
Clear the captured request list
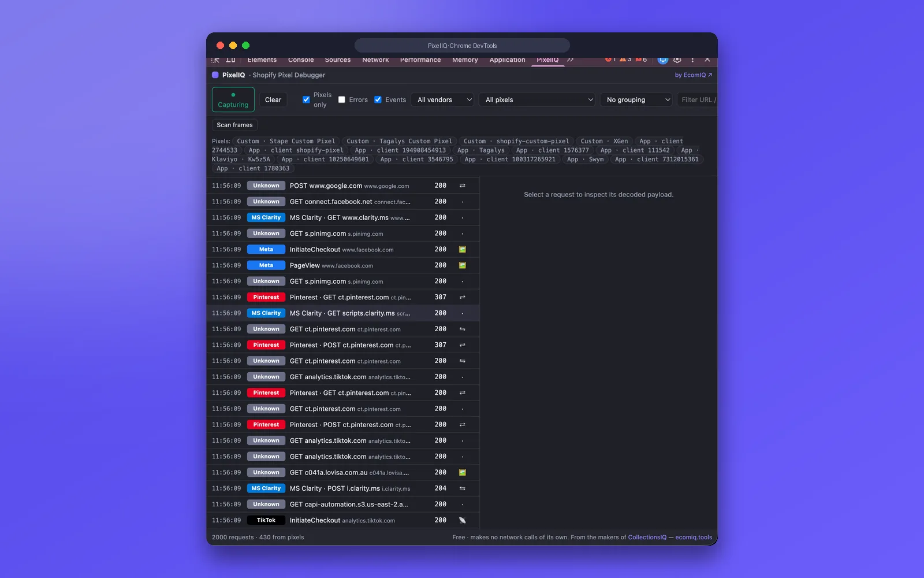273,100
